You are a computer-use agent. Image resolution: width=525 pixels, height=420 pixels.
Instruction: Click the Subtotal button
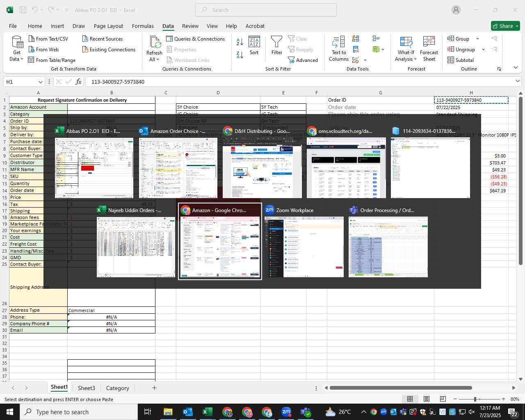click(461, 60)
